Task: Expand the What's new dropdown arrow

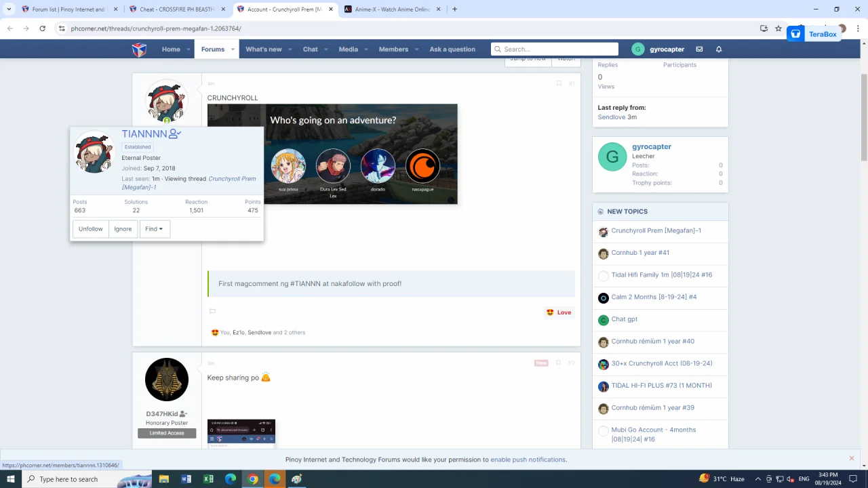Action: tap(290, 49)
